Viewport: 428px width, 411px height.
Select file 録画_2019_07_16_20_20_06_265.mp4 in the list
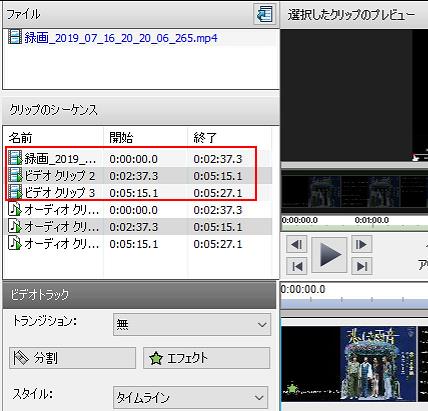tap(113, 38)
